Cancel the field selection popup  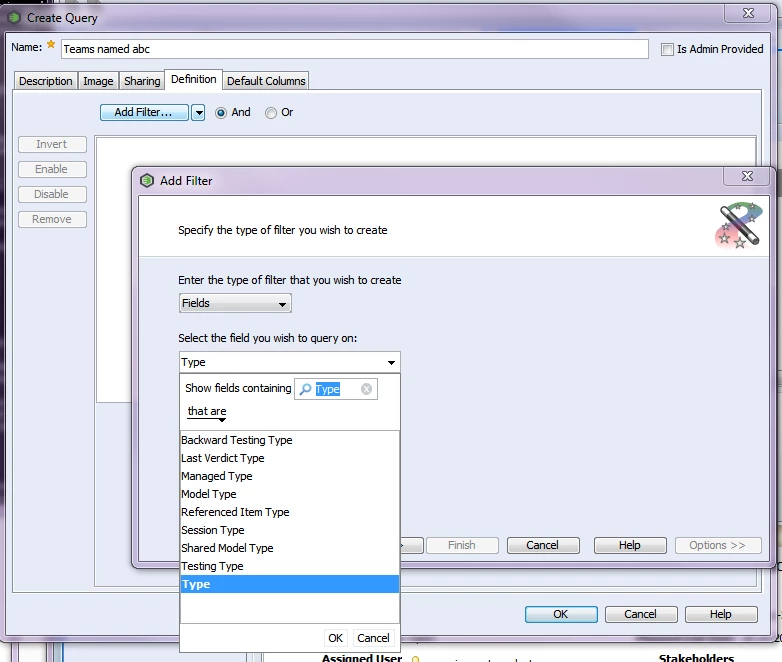tap(373, 638)
